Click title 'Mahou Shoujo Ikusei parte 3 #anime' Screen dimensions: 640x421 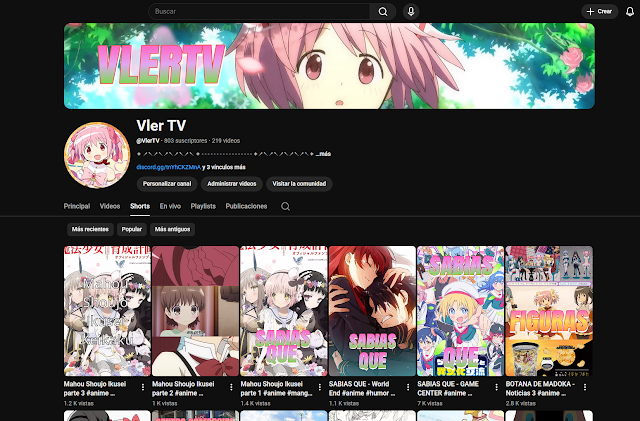coord(95,388)
